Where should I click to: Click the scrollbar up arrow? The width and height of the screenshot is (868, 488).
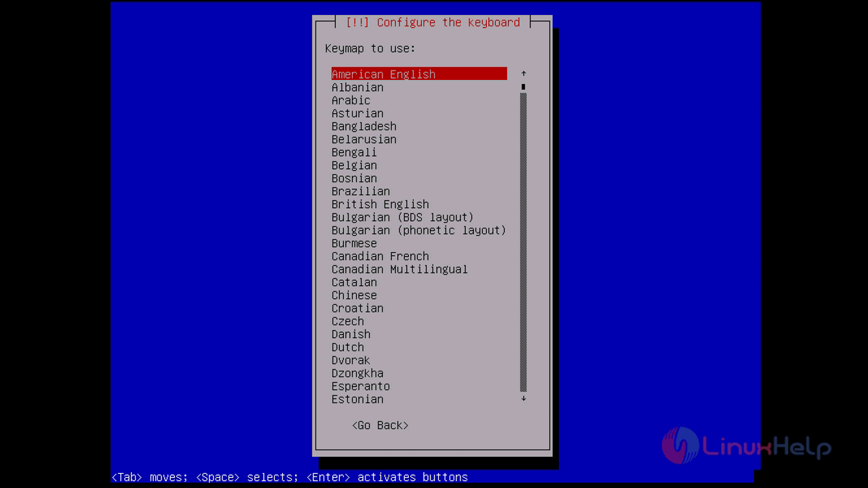coord(524,73)
